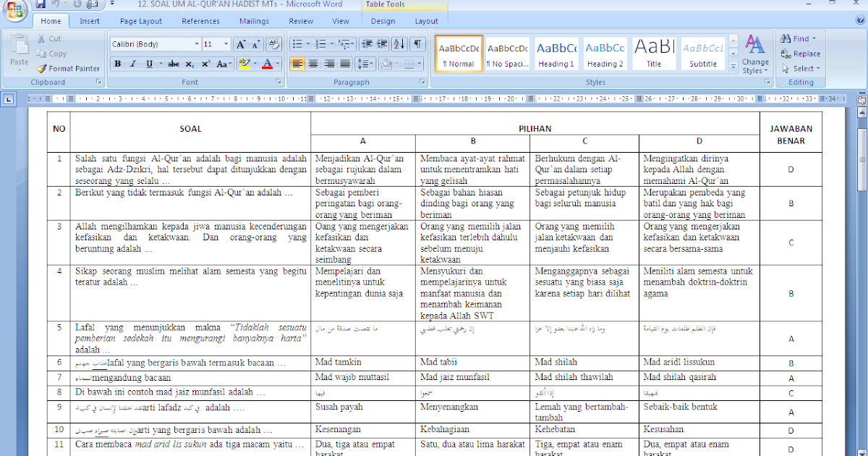Center align the paragraph
868x456 pixels.
[x=313, y=64]
